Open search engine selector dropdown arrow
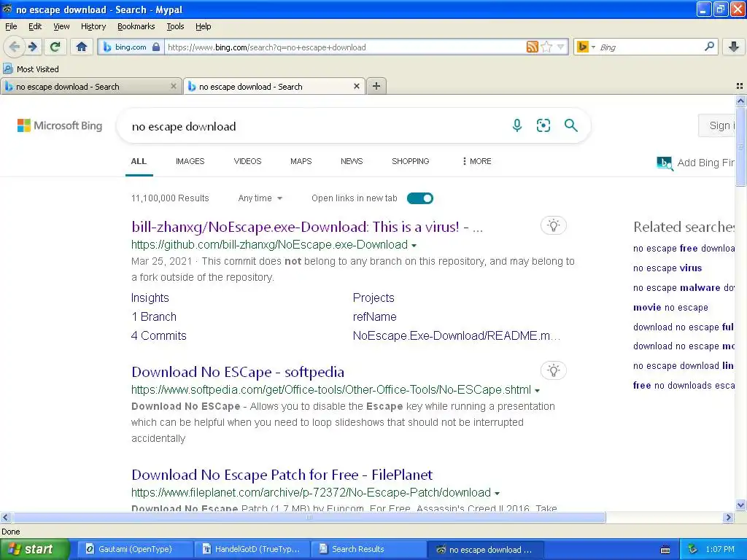 click(593, 47)
